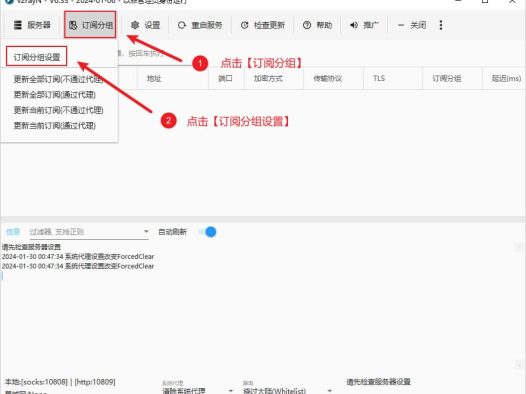Click the 检查更新 toolbar button
The height and width of the screenshot is (394, 526).
pos(263,25)
